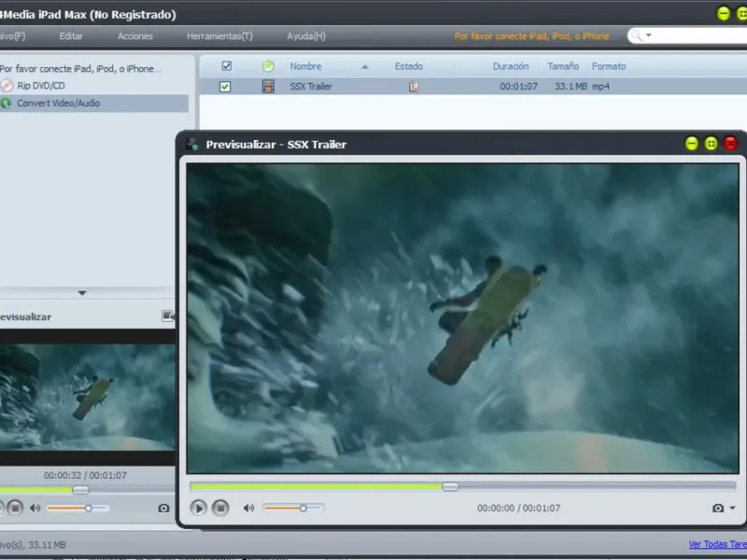Open the search options dropdown arrow
Image resolution: width=747 pixels, height=560 pixels.
[x=648, y=35]
